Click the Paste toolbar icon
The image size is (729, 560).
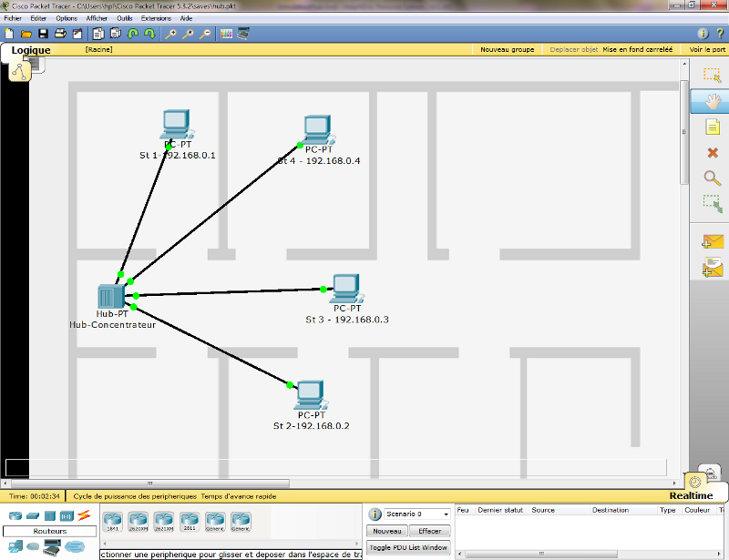click(x=116, y=34)
